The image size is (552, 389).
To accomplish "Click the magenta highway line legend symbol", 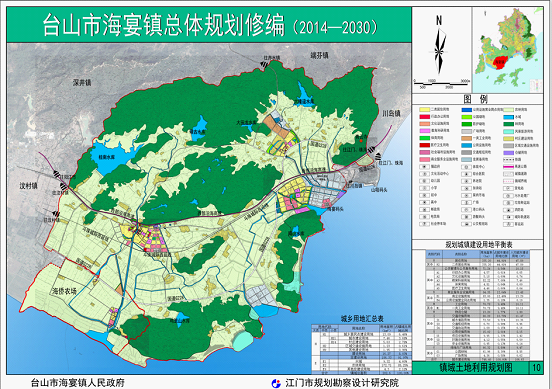I will pyautogui.click(x=508, y=167).
